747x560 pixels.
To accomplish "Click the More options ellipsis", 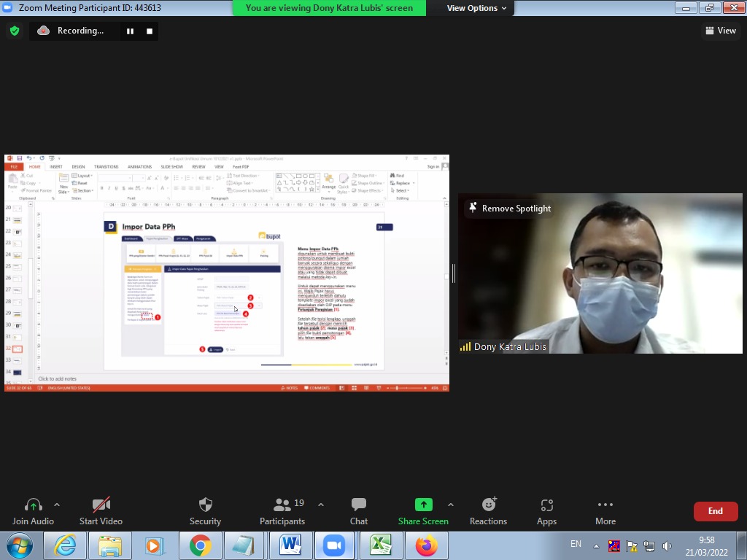I will (605, 505).
